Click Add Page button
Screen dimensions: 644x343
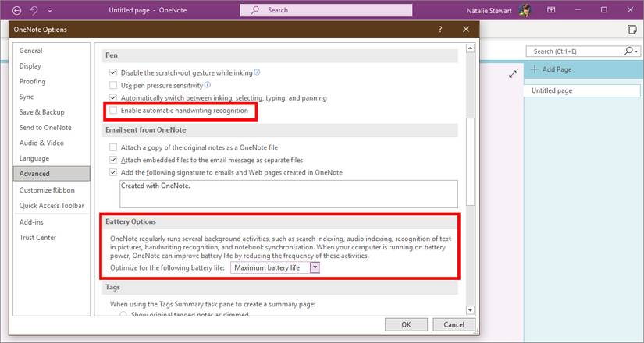click(584, 69)
